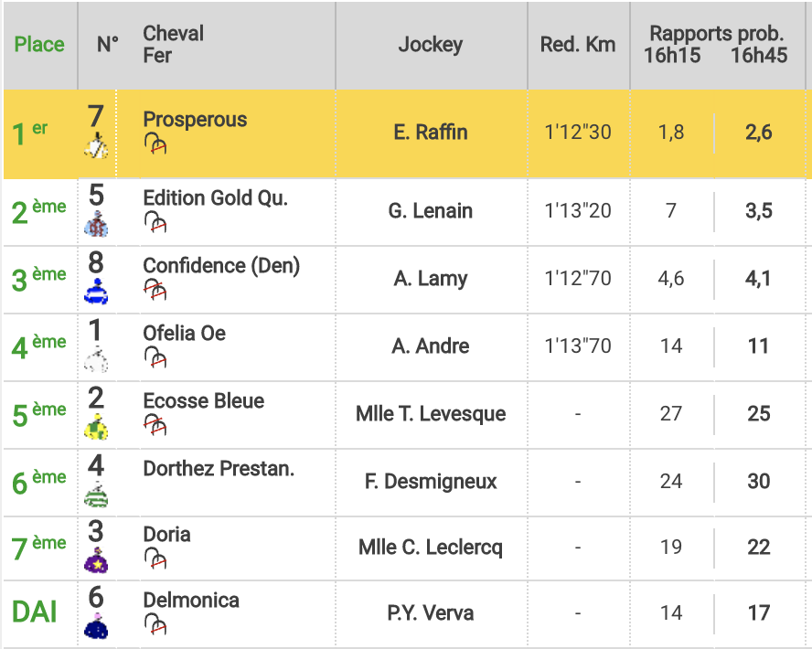Viewport: 812px width, 649px height.
Task: Click Doria's purple star silk icon
Action: pos(96,560)
